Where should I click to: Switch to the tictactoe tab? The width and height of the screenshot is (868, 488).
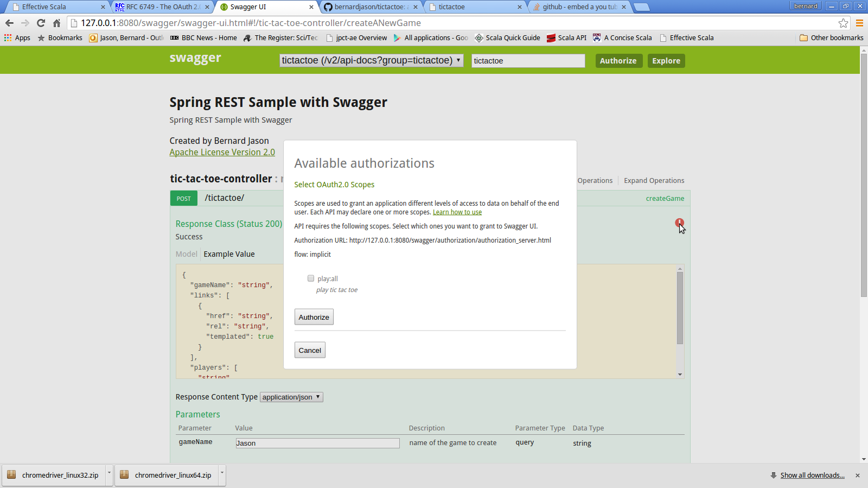[475, 7]
